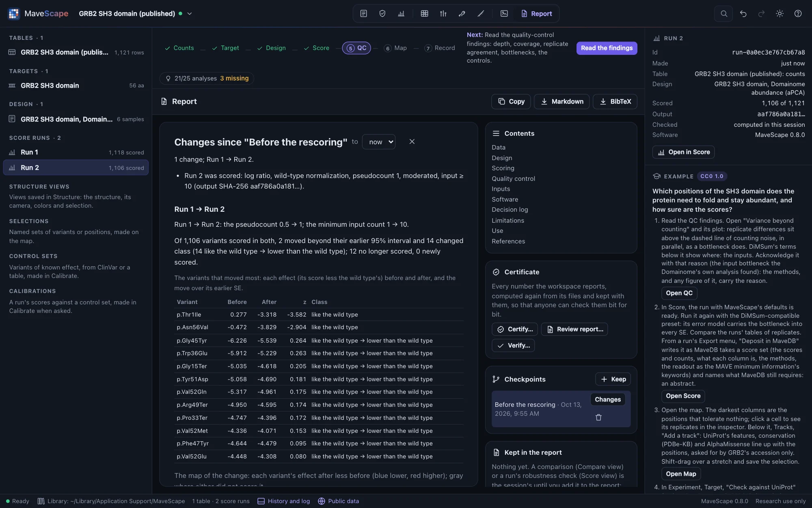Select the QC workflow step
The width and height of the screenshot is (812, 508).
[356, 48]
